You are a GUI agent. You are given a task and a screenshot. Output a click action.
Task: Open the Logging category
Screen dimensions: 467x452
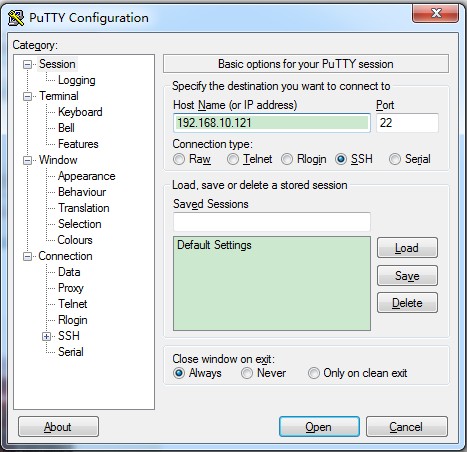(77, 80)
